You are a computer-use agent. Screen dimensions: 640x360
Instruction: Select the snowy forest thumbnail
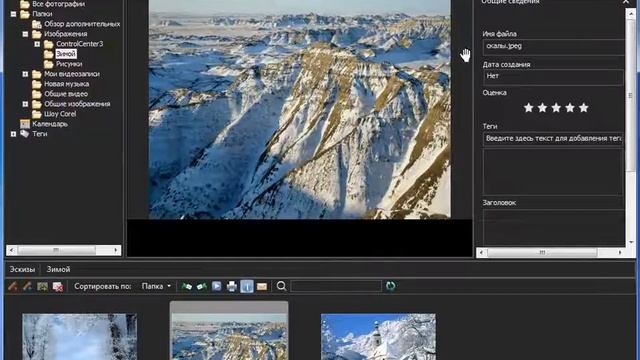pos(80,337)
